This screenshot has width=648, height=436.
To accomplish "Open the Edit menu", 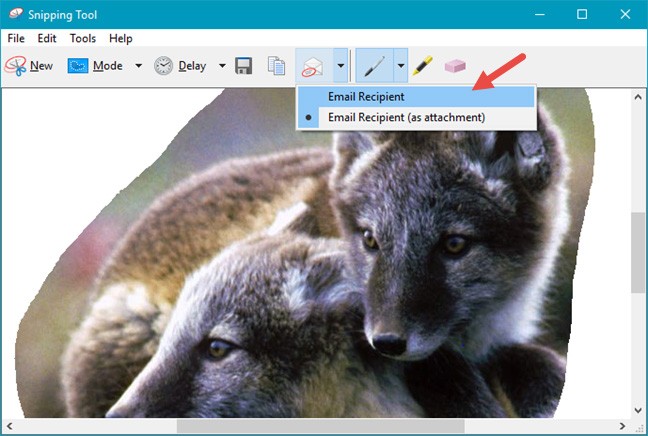I will point(47,38).
